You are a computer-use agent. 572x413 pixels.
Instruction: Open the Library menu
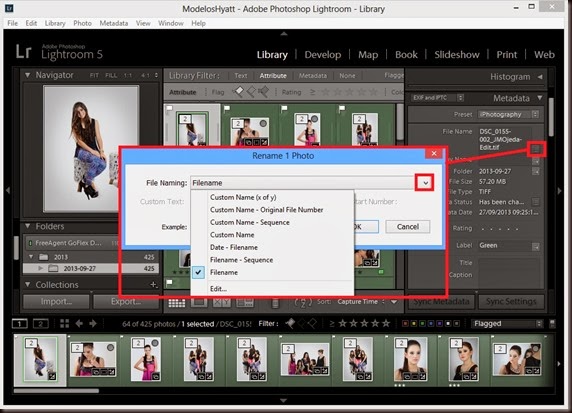(55, 23)
